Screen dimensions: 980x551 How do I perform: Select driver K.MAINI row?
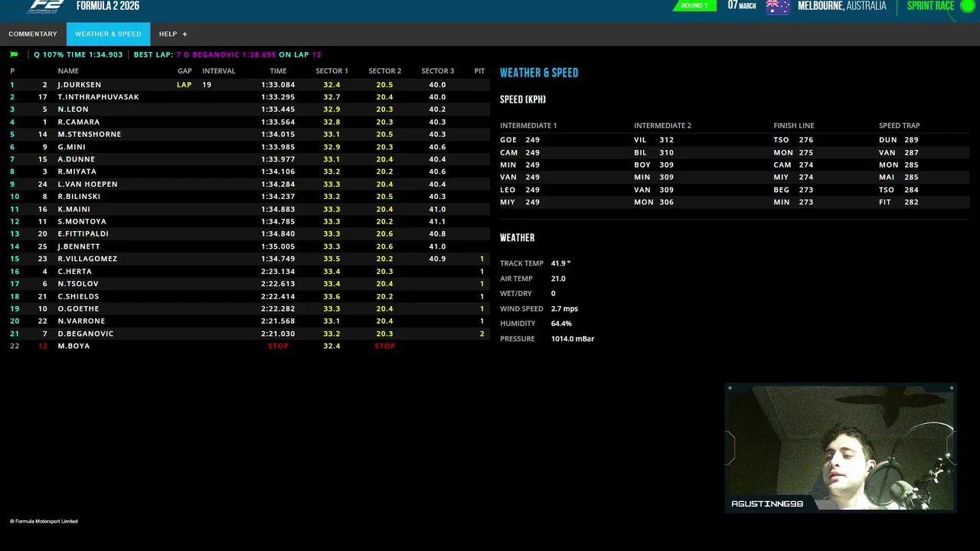click(249, 209)
